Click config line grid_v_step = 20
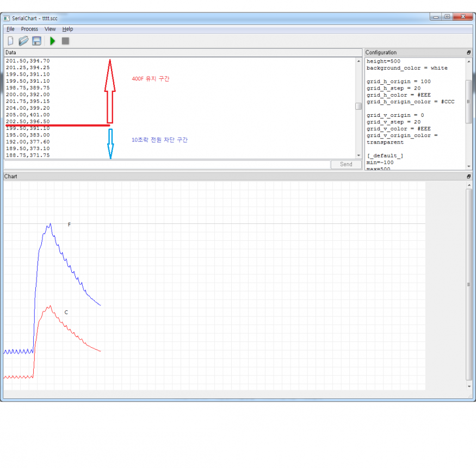This screenshot has width=476, height=468. 393,122
